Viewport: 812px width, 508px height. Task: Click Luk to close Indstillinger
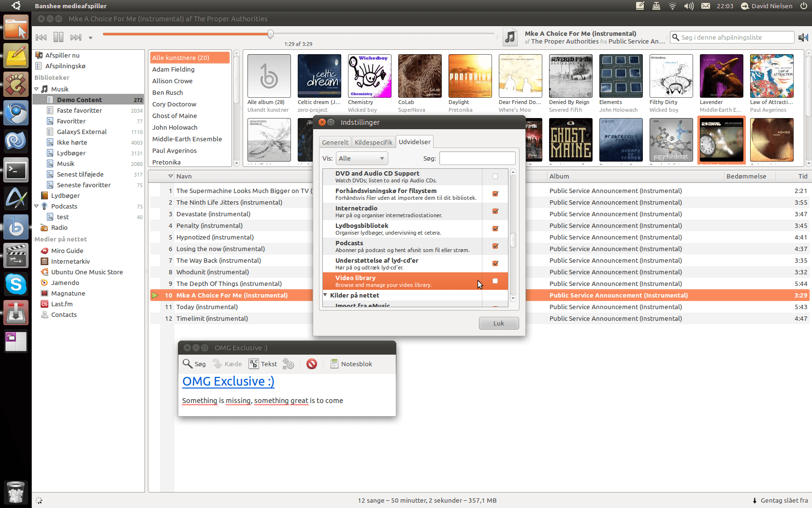tap(499, 323)
